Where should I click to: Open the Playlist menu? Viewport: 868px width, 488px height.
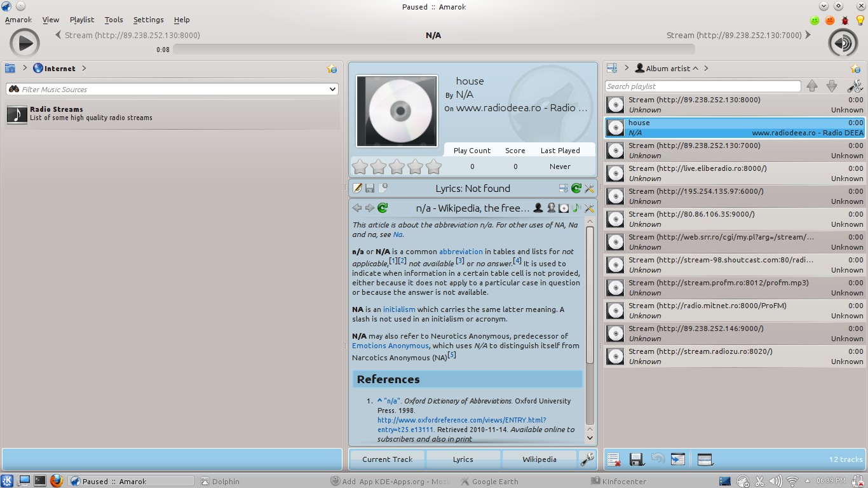pyautogui.click(x=82, y=20)
